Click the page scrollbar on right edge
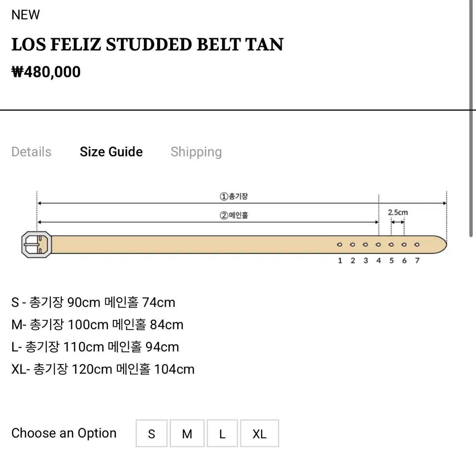476x455 pixels. point(471,119)
